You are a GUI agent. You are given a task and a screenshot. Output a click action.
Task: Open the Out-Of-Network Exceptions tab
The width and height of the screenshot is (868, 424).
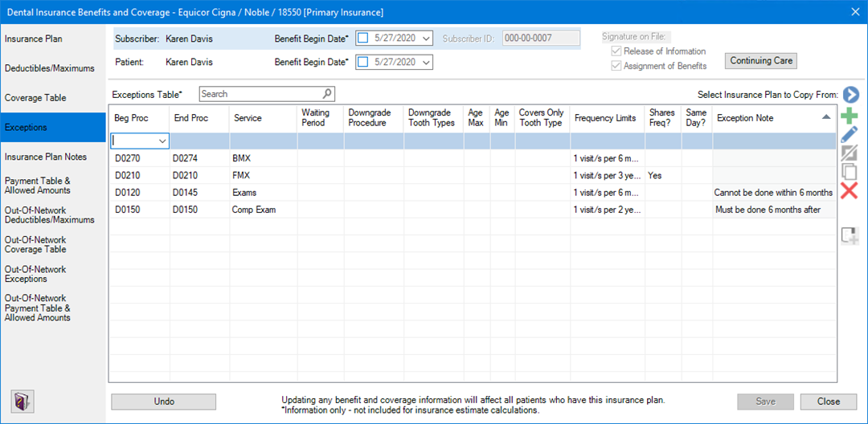tap(52, 274)
